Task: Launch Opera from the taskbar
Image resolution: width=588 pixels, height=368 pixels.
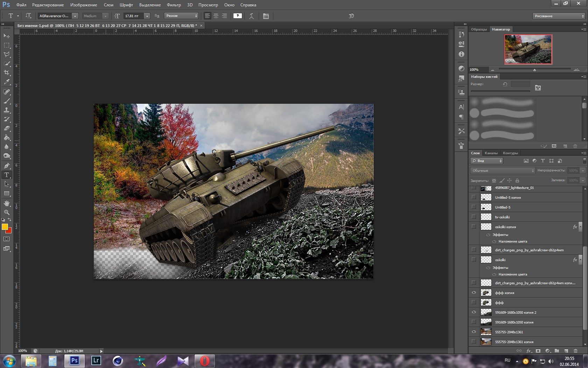Action: pyautogui.click(x=204, y=361)
